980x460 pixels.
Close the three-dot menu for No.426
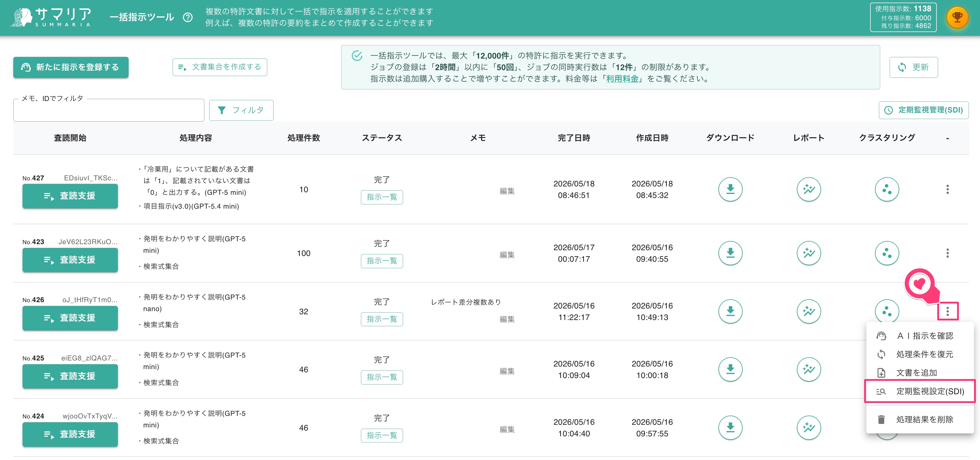[x=947, y=311]
